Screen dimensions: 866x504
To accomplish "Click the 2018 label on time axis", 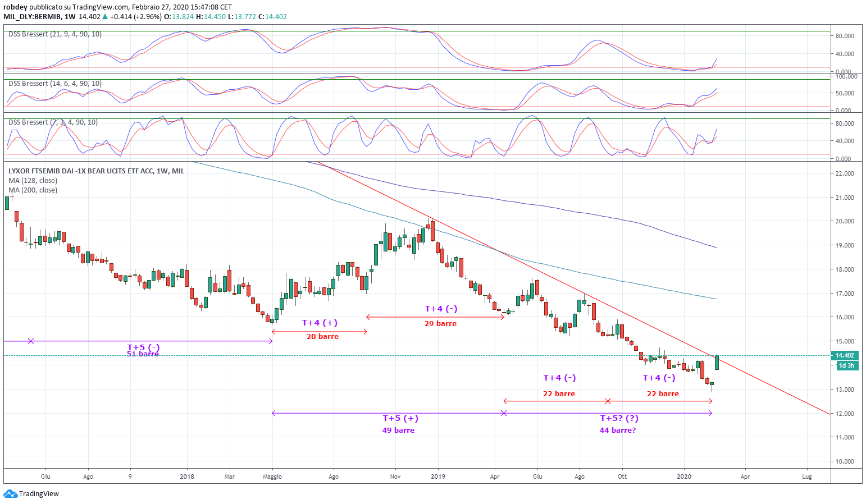I will point(187,476).
